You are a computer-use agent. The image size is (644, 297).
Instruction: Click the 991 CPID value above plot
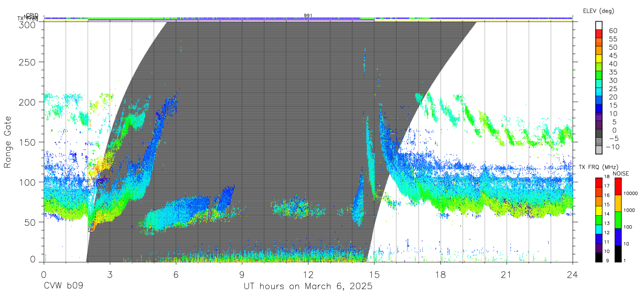pos(308,16)
